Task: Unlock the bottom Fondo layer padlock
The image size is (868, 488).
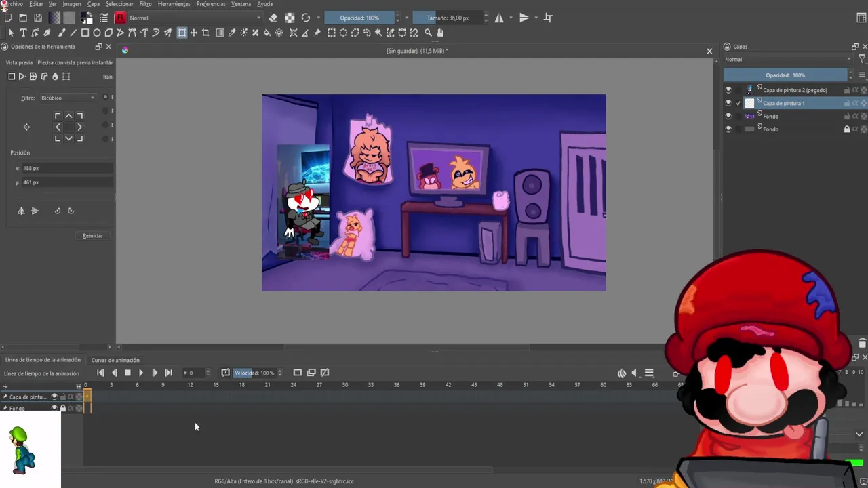Action: tap(846, 129)
